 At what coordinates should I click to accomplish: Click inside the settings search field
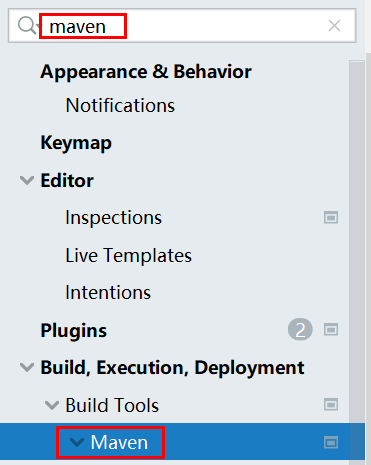(182, 26)
